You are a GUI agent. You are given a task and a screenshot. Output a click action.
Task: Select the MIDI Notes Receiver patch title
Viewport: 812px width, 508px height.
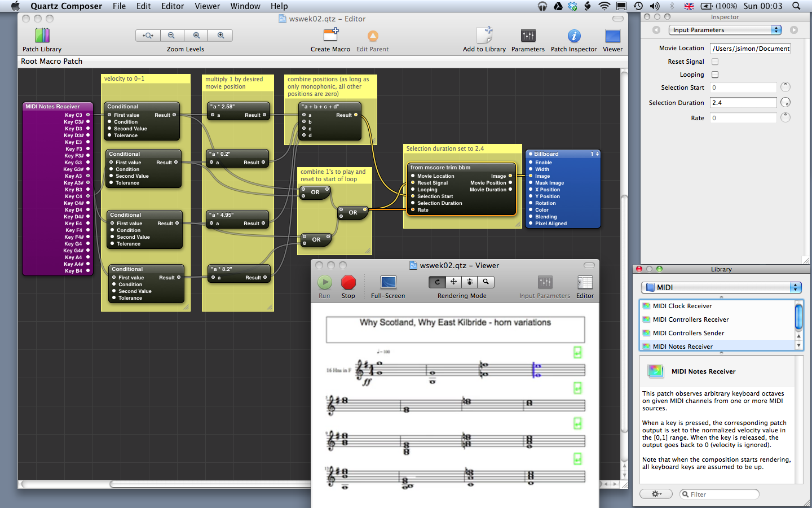pyautogui.click(x=52, y=107)
